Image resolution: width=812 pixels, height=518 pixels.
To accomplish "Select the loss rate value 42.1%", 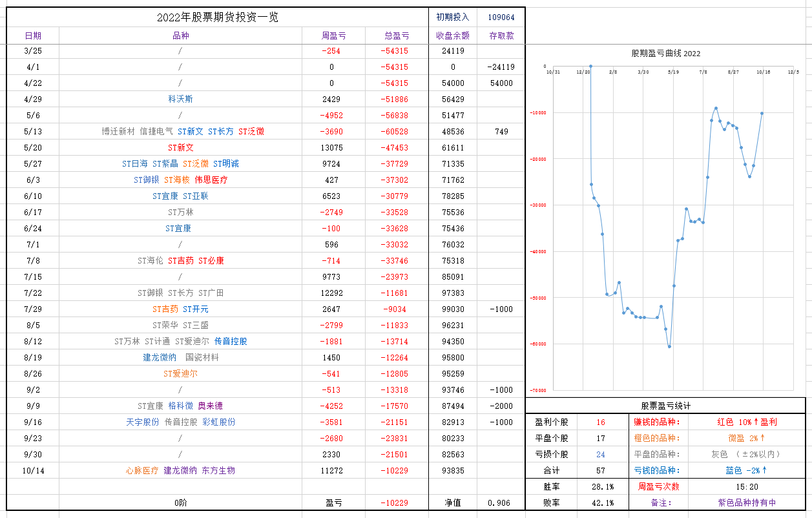I will coord(601,502).
